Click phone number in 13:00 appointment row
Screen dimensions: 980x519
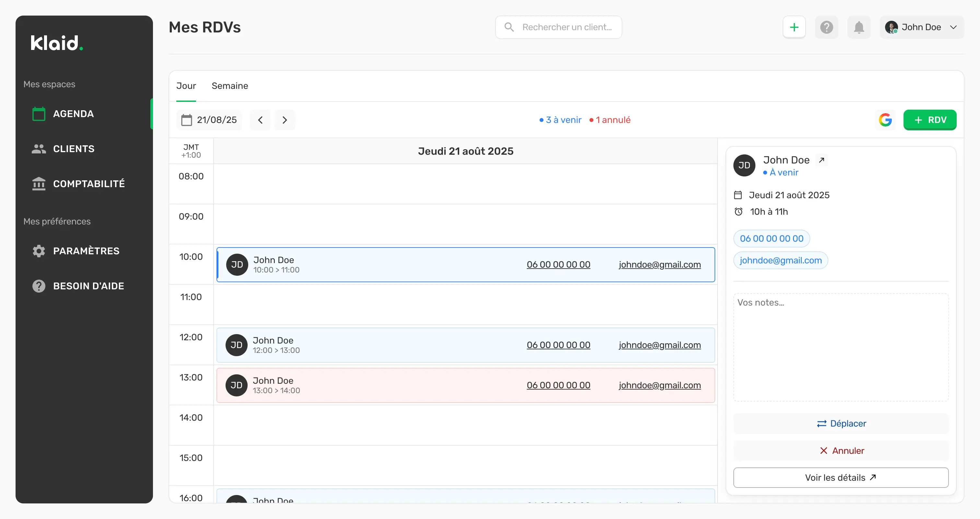tap(558, 385)
